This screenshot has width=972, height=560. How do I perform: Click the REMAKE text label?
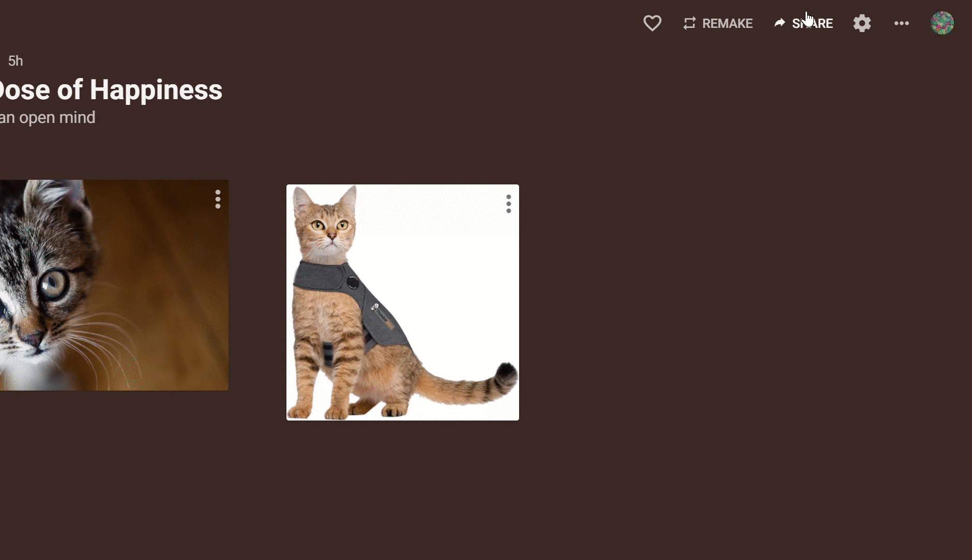coord(727,23)
